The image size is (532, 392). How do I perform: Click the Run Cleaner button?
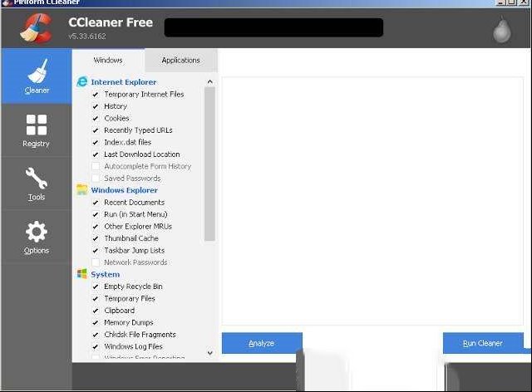tap(483, 343)
